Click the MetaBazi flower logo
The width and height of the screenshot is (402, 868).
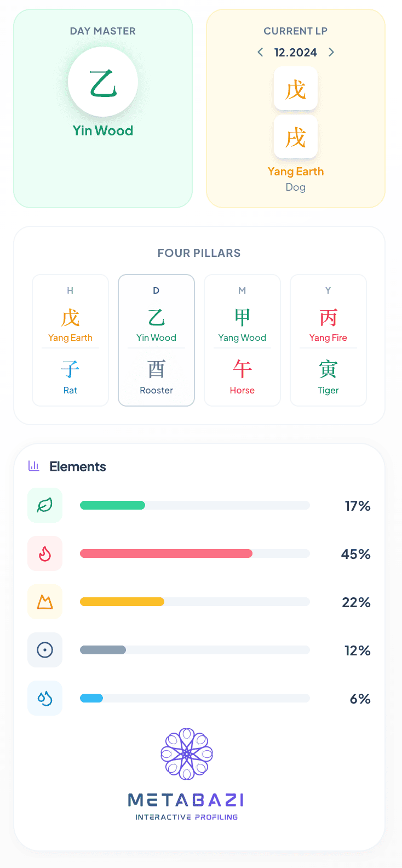[x=187, y=753]
